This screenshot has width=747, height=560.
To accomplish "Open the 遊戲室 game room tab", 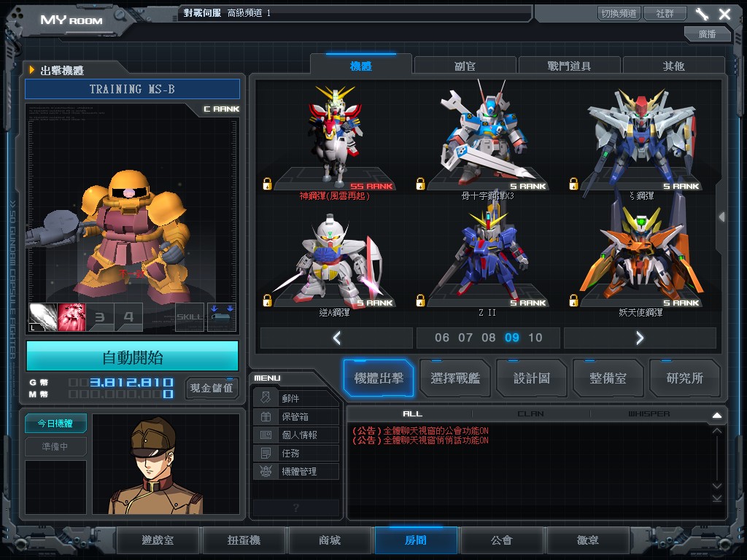I will coord(158,540).
